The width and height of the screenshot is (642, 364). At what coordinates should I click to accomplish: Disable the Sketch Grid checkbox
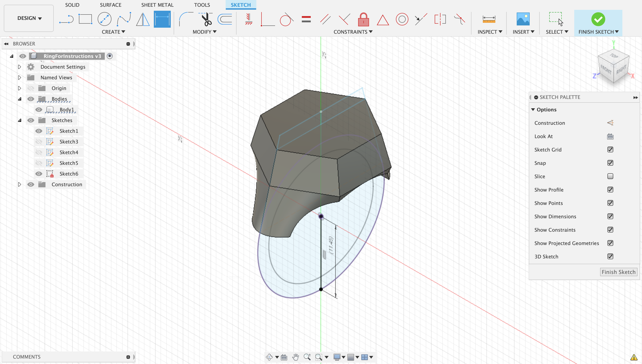tap(610, 149)
